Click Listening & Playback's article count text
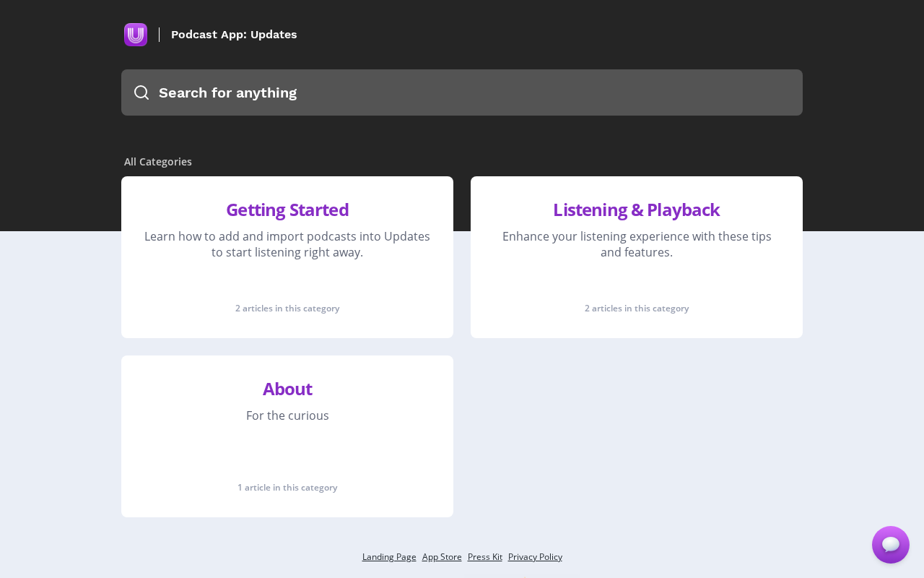 637,309
